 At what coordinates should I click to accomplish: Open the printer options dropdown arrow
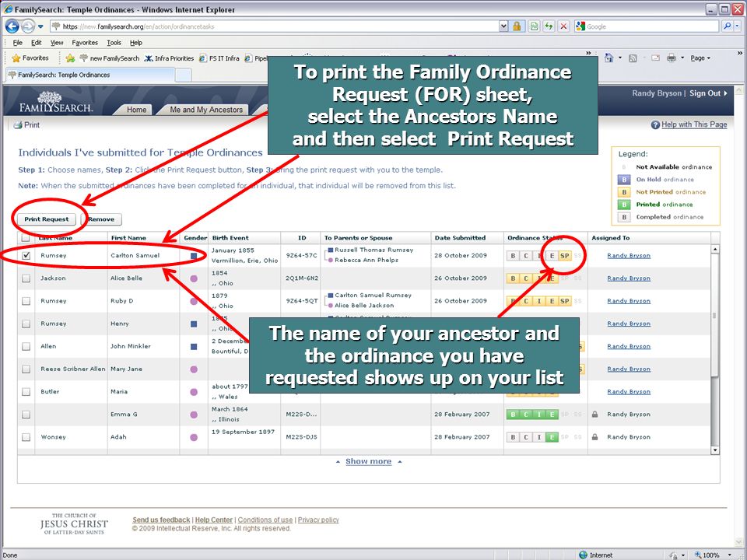(682, 58)
